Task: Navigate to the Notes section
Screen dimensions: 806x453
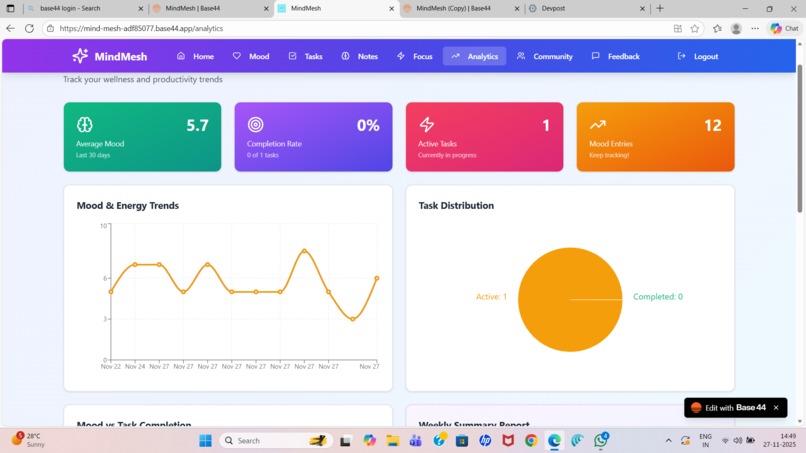Action: (360, 56)
